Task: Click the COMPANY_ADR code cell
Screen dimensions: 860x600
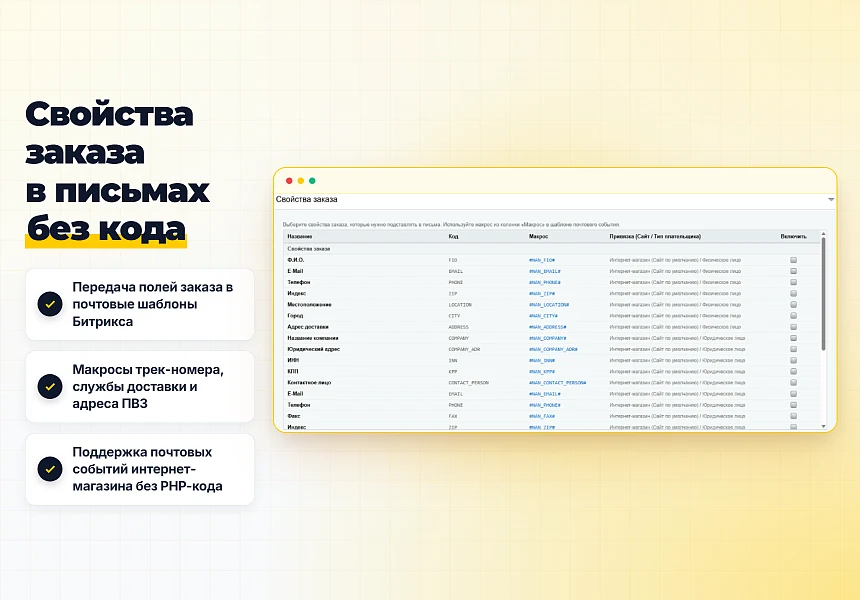Action: (464, 349)
